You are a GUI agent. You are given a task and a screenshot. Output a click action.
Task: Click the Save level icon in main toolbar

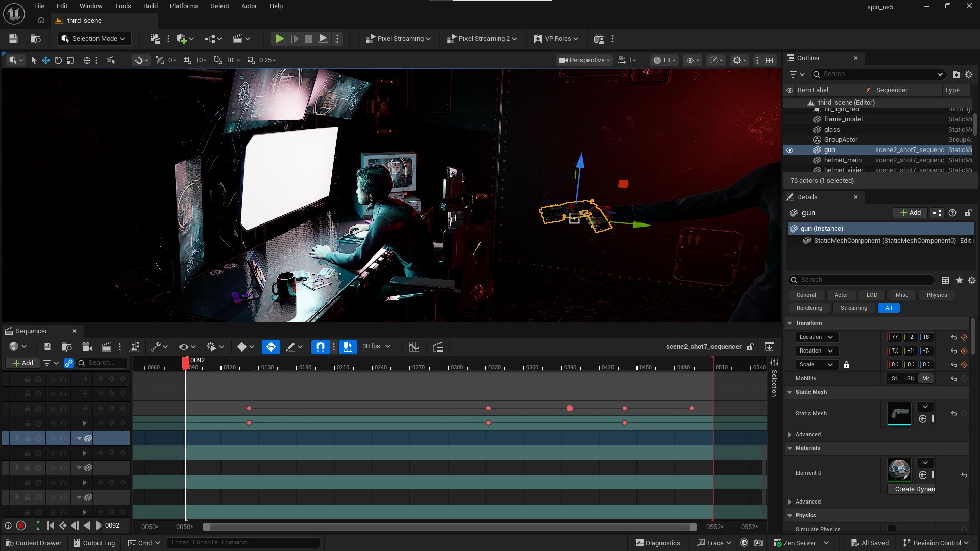pos(13,39)
